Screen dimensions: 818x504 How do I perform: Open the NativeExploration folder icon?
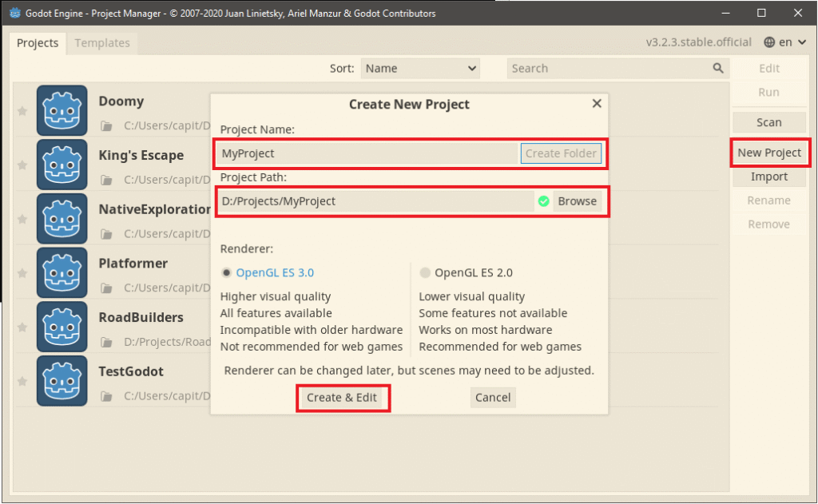[106, 234]
